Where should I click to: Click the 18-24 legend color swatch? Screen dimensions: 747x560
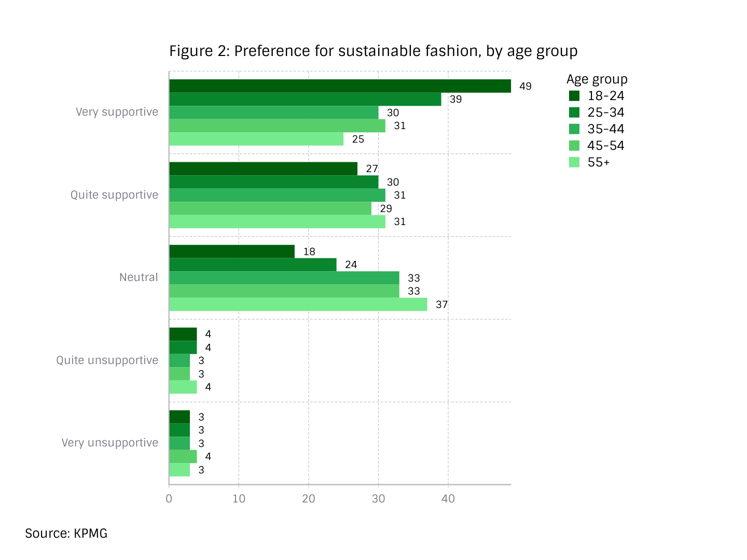pos(574,96)
